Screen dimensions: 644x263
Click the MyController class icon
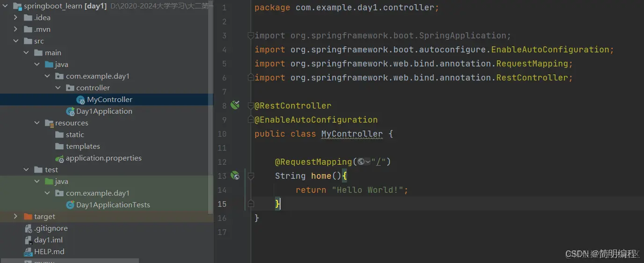click(x=80, y=100)
